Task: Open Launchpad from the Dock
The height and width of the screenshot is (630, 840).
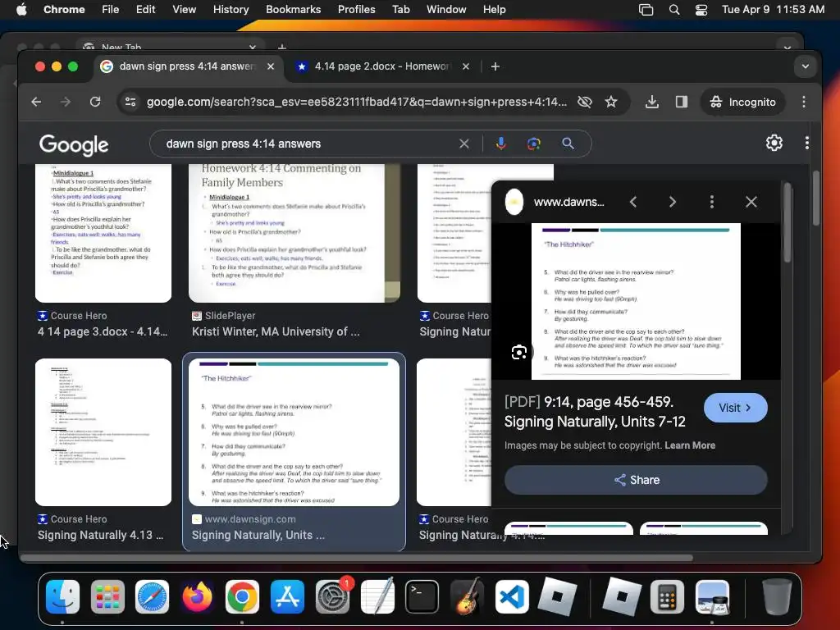Action: [107, 596]
